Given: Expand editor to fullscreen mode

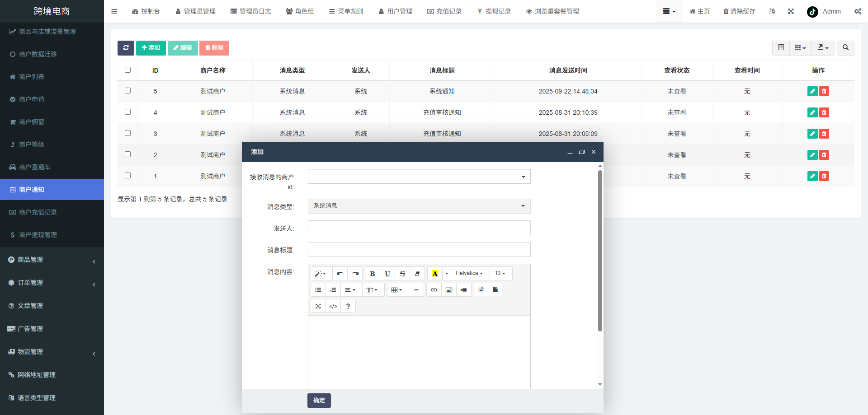Looking at the screenshot, I should click(318, 306).
